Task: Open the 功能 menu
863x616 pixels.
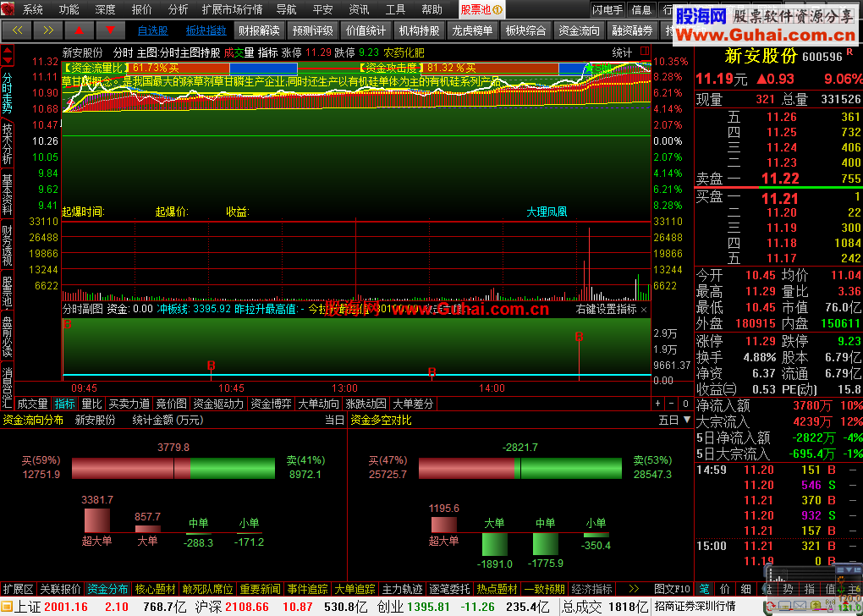Action: click(69, 9)
